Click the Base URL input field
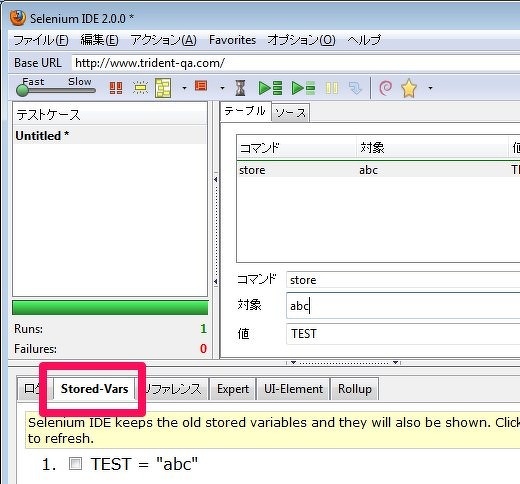520x484 pixels. pyautogui.click(x=296, y=63)
